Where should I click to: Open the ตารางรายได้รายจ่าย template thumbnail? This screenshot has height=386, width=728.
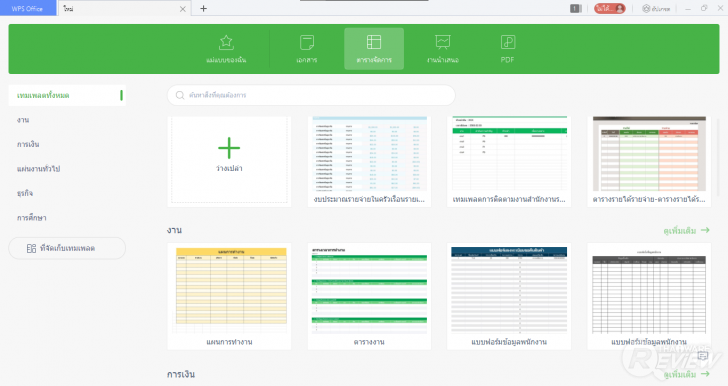pos(649,154)
